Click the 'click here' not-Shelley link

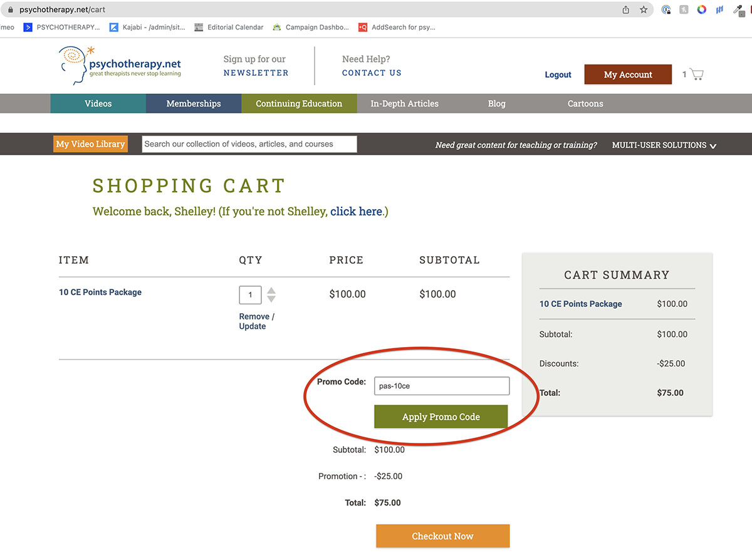(356, 212)
